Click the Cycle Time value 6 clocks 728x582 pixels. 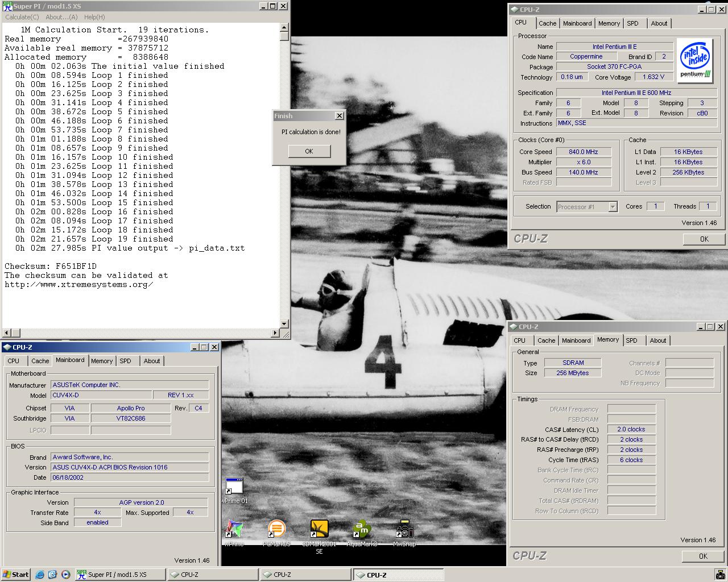[x=631, y=460]
